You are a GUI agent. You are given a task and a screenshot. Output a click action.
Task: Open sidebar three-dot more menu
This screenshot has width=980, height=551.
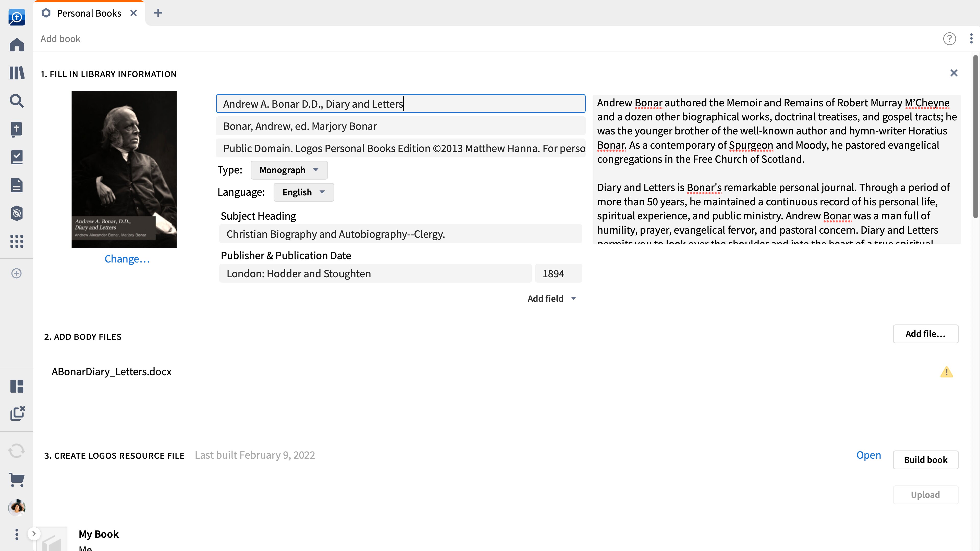pyautogui.click(x=16, y=534)
